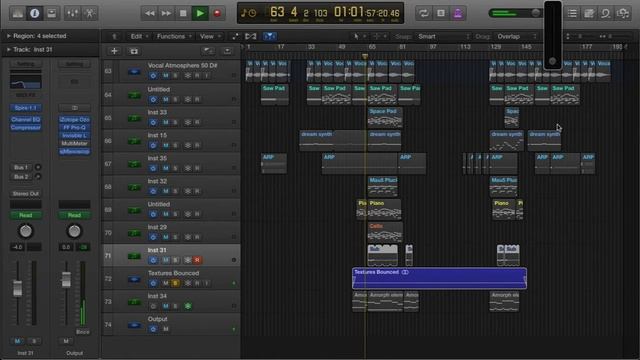640x360 pixels.
Task: Open Inst 31 Read automation mode menu
Action: [x=26, y=215]
